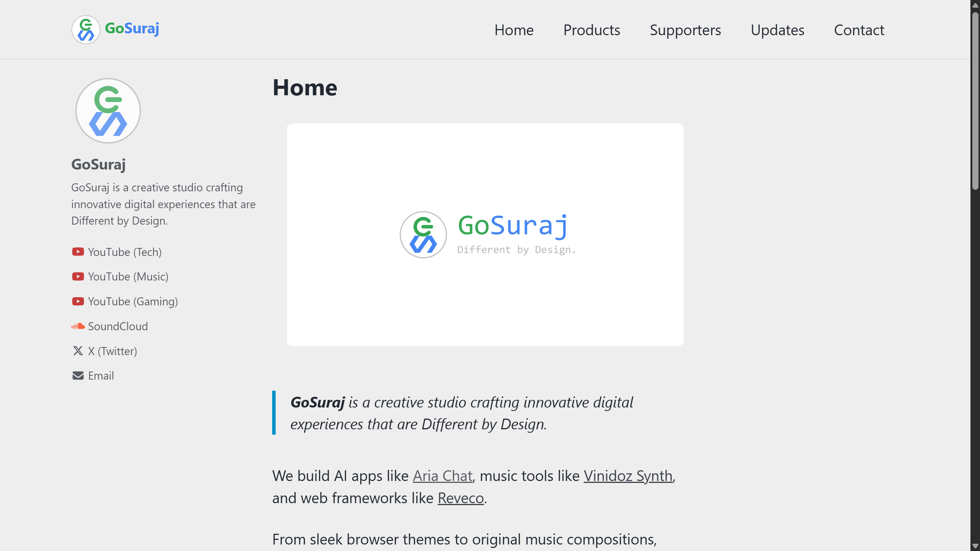Click the GoSuraj banner image
This screenshot has width=980, height=551.
click(485, 235)
